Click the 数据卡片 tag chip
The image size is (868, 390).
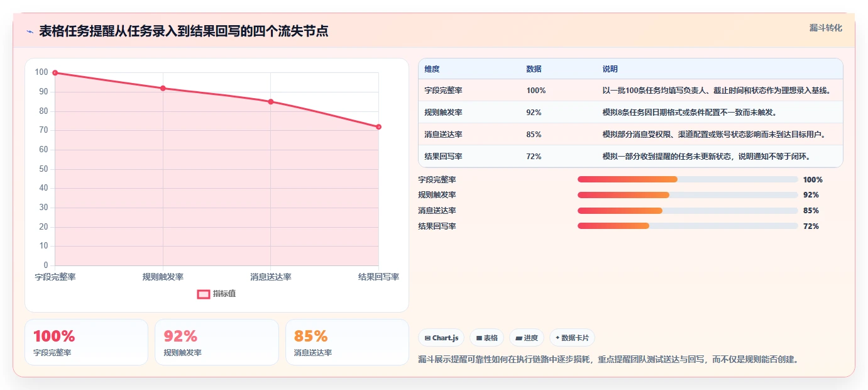tap(572, 338)
